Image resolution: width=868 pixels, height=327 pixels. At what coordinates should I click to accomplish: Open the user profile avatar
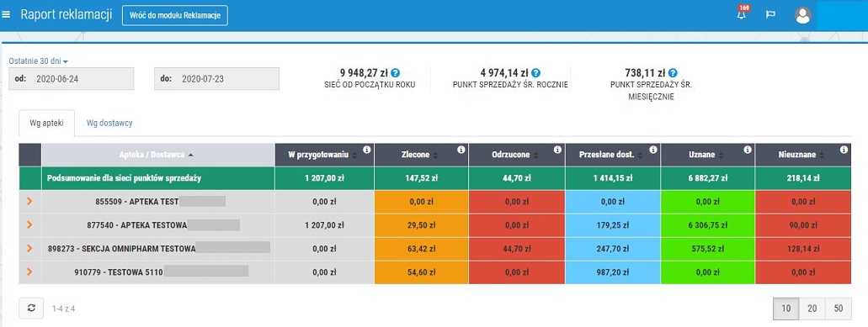coord(802,15)
